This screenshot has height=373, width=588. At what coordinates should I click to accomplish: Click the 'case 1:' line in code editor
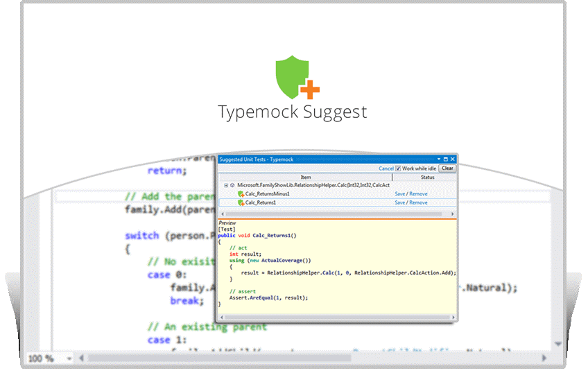point(167,340)
